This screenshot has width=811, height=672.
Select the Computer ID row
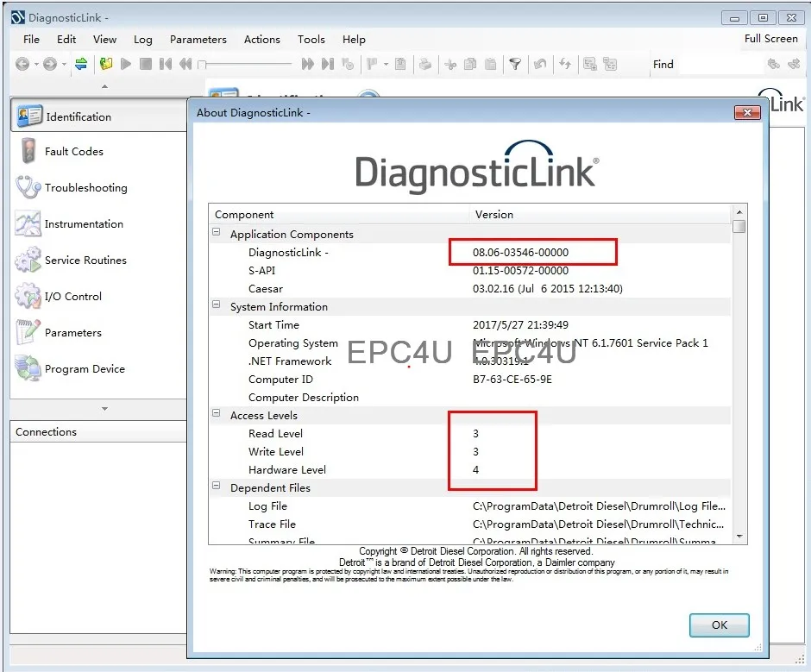click(470, 380)
